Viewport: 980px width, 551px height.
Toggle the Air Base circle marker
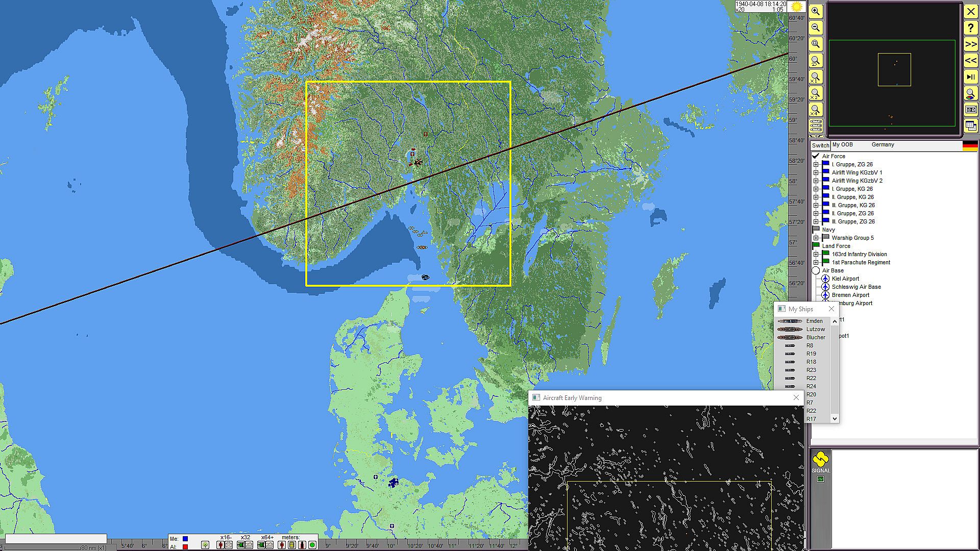tap(816, 270)
